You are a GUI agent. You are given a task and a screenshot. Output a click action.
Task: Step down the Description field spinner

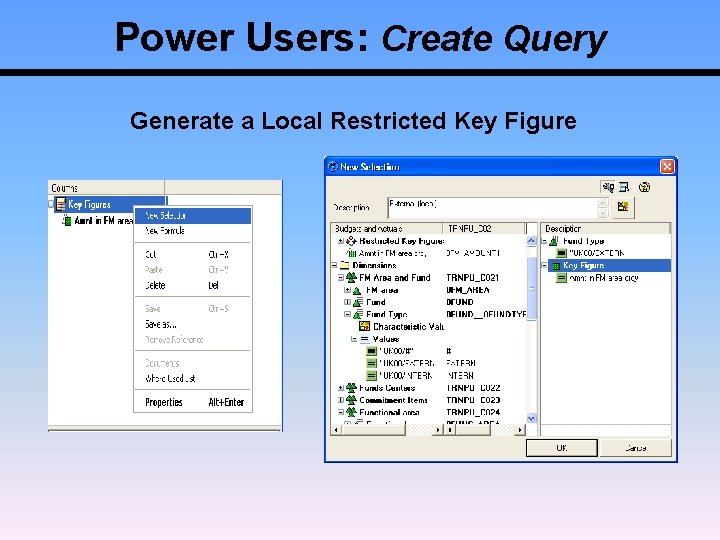point(603,213)
